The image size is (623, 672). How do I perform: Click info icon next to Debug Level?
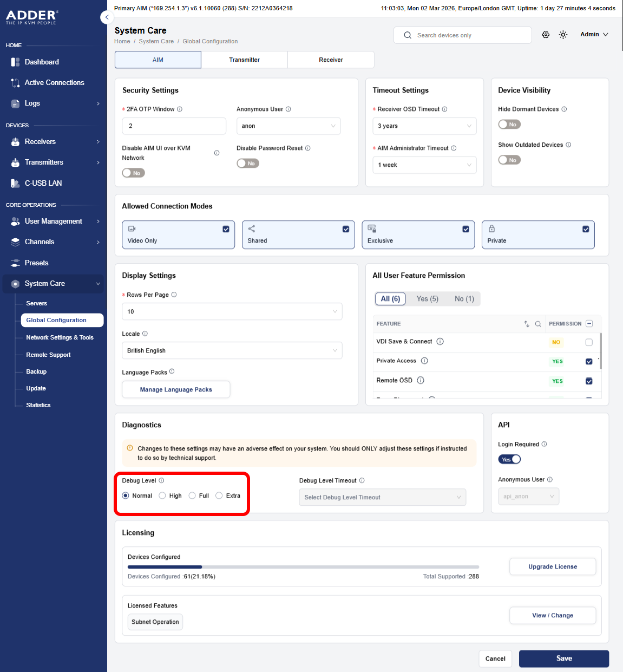tap(161, 481)
